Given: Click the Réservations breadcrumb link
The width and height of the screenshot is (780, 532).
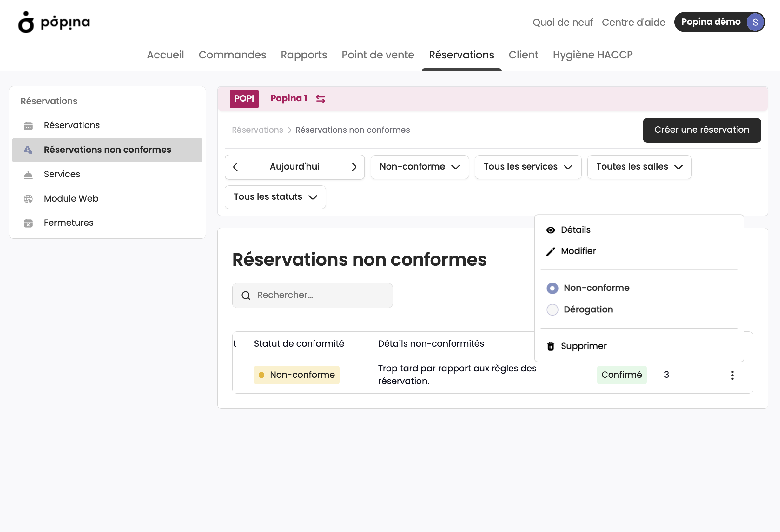Looking at the screenshot, I should tap(257, 130).
